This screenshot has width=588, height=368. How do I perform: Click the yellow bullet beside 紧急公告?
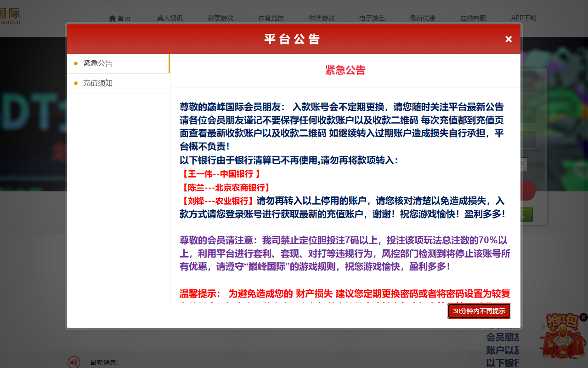[76, 63]
